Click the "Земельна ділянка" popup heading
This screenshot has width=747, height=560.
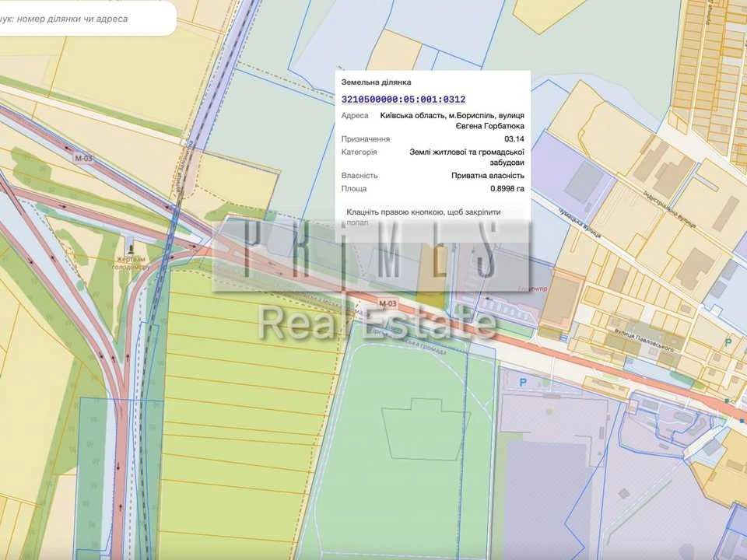pos(376,82)
